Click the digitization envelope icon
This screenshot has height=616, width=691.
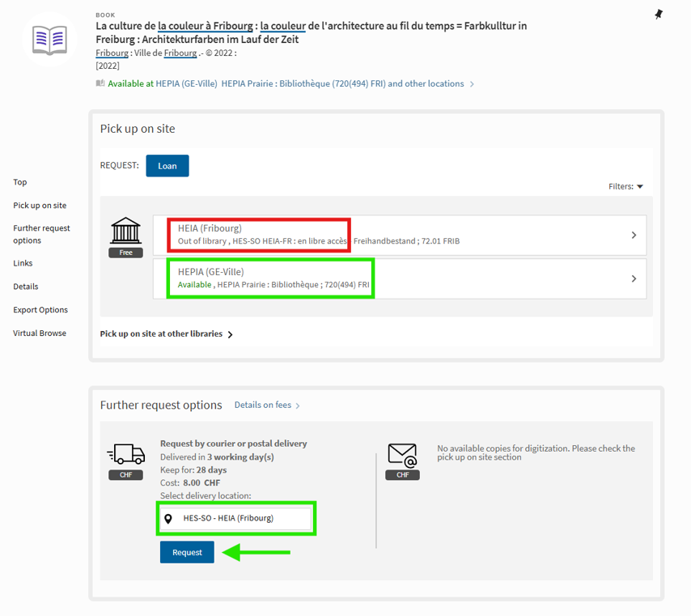[x=402, y=455]
